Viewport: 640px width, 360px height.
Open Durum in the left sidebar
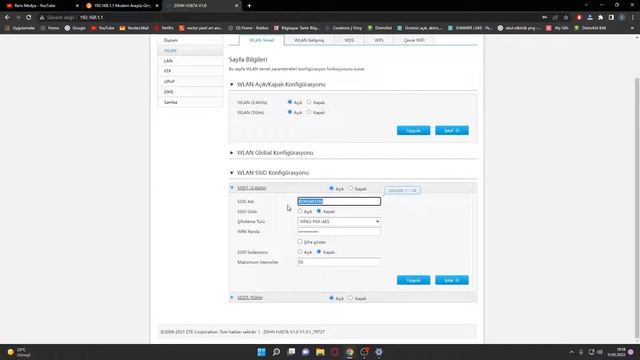(190, 40)
